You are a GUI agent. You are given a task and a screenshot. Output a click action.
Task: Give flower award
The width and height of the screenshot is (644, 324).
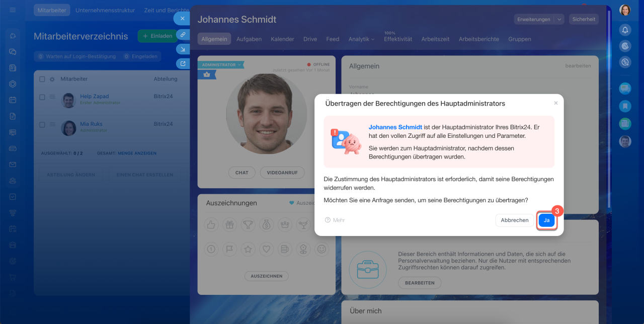point(303,249)
